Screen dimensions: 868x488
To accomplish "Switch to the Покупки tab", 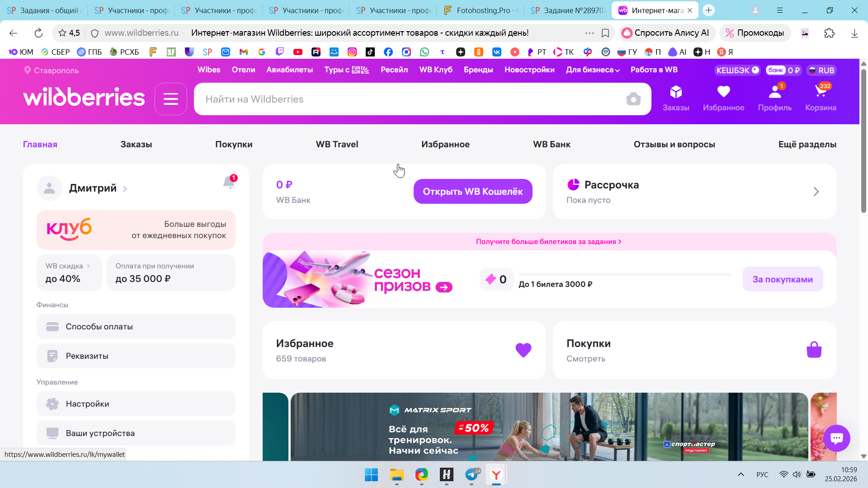I will tap(234, 145).
